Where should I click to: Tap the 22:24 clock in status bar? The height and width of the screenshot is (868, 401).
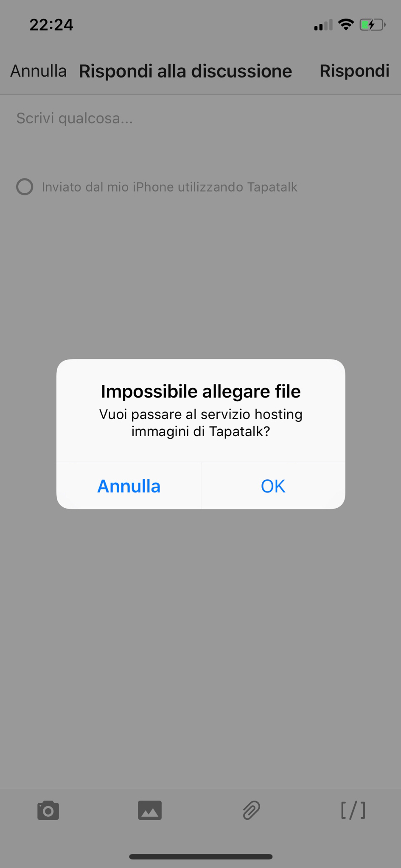click(x=51, y=25)
